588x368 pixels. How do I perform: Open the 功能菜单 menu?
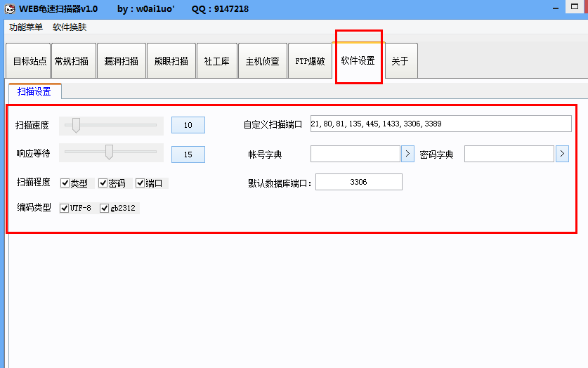click(26, 27)
